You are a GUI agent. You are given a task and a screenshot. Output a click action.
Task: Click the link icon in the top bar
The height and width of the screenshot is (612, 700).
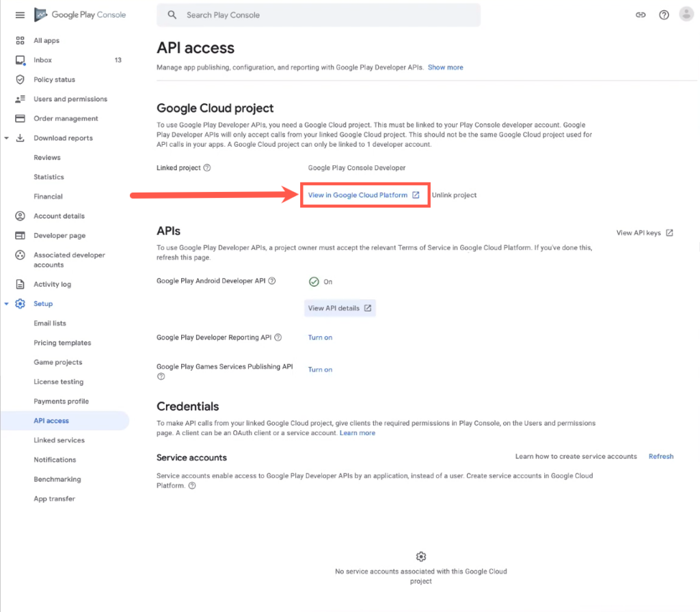tap(641, 14)
